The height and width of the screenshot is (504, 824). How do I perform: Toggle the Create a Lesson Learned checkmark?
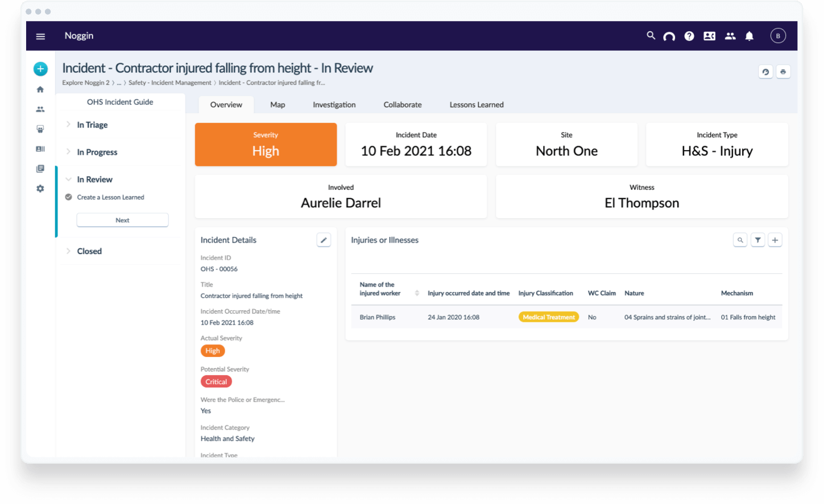tap(68, 197)
